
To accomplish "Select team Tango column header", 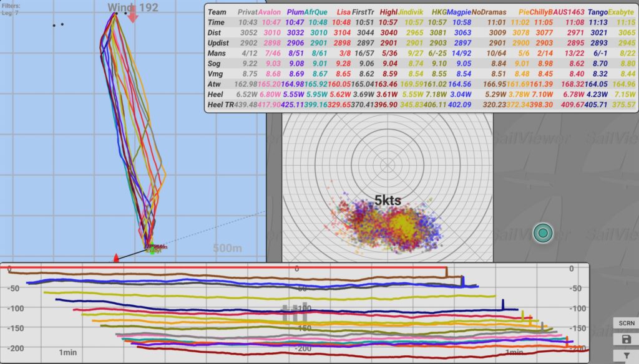I will tap(598, 12).
